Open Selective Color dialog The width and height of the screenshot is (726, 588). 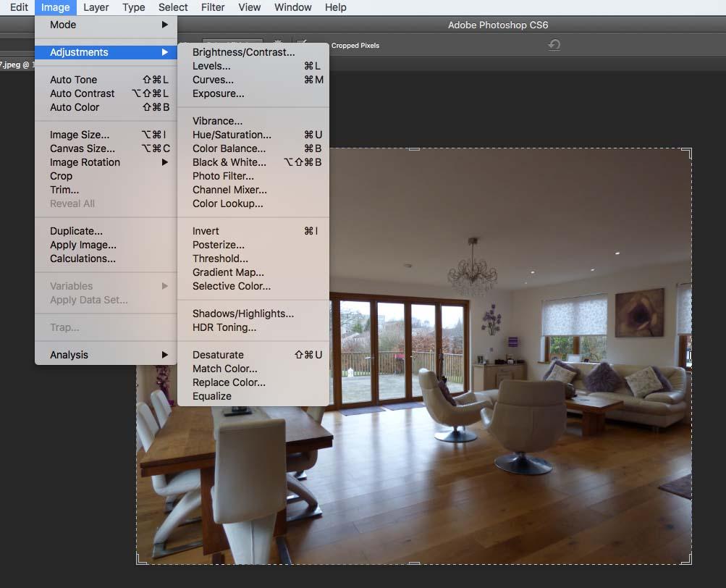tap(253, 286)
